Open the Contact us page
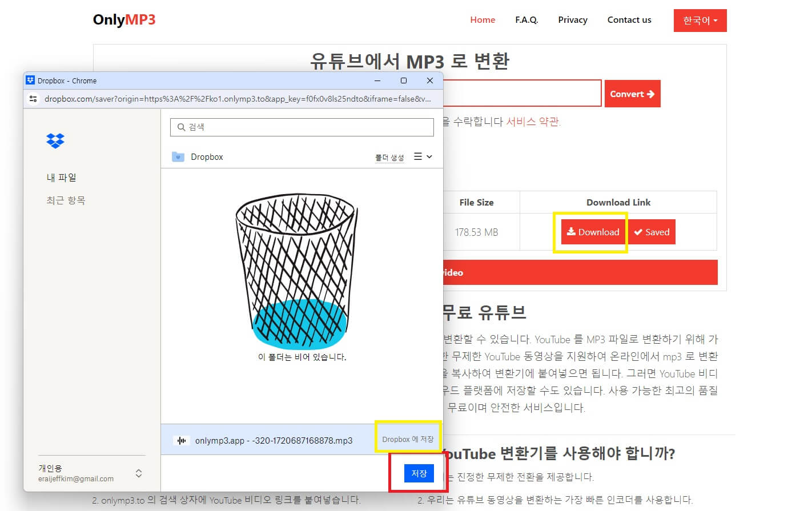Screen dimensions: 812x511 629,20
